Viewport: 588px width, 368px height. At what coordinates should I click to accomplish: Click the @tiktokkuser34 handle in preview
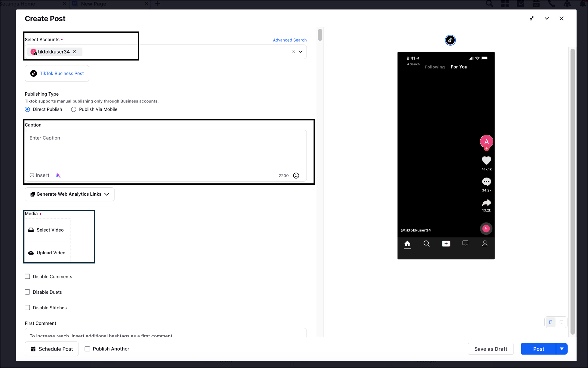[x=416, y=230]
